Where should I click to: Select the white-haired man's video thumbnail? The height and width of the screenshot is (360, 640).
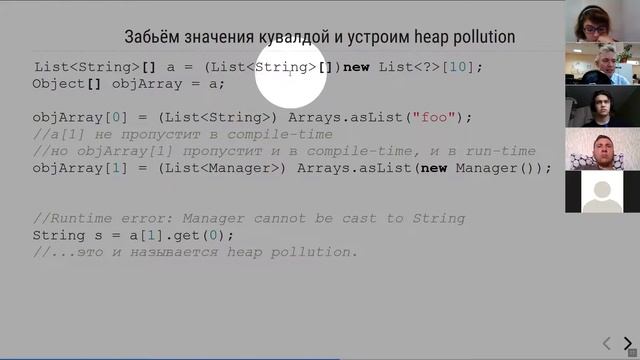click(602, 64)
